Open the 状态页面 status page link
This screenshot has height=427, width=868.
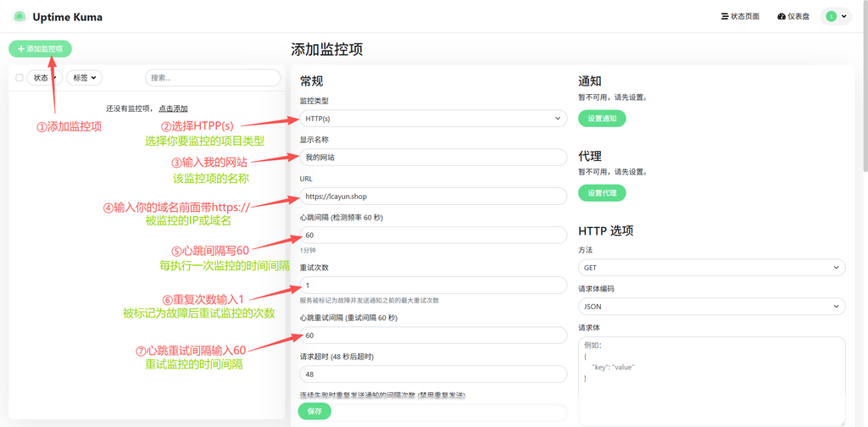point(740,17)
